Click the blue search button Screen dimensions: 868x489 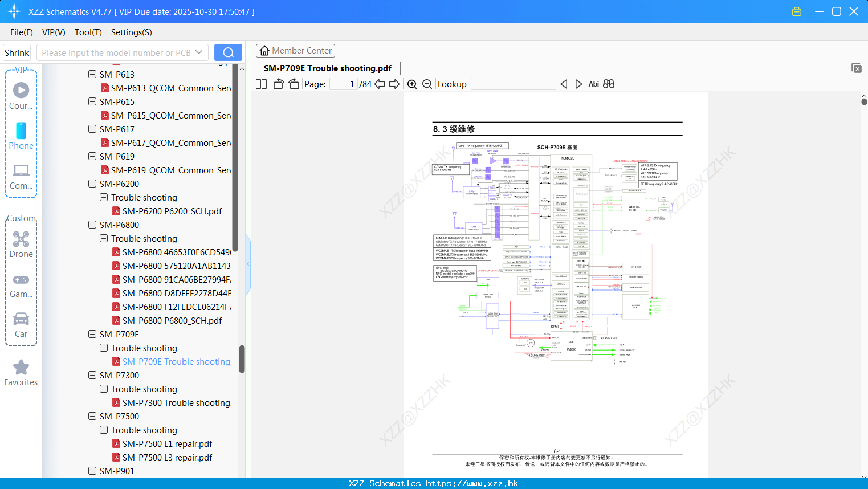(228, 52)
